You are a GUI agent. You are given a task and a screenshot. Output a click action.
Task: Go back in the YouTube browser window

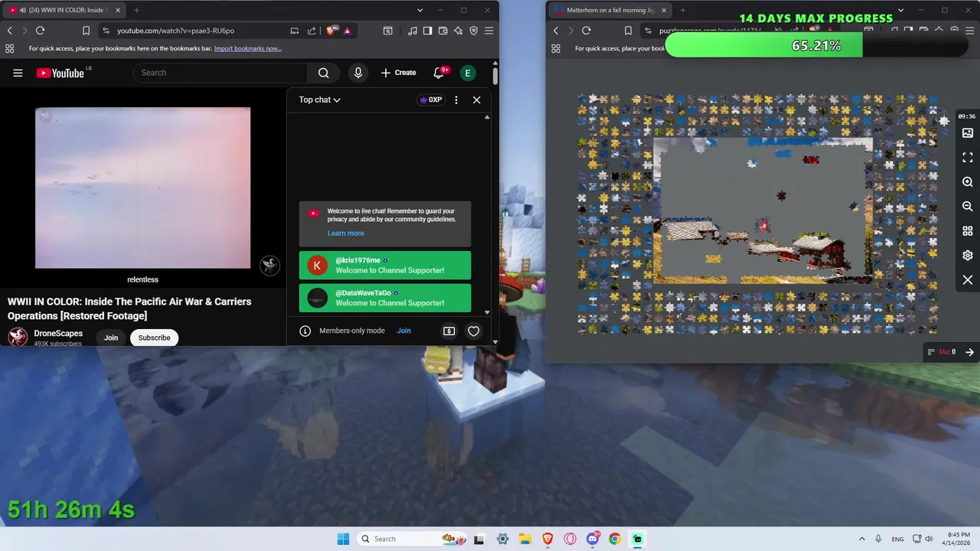9,31
